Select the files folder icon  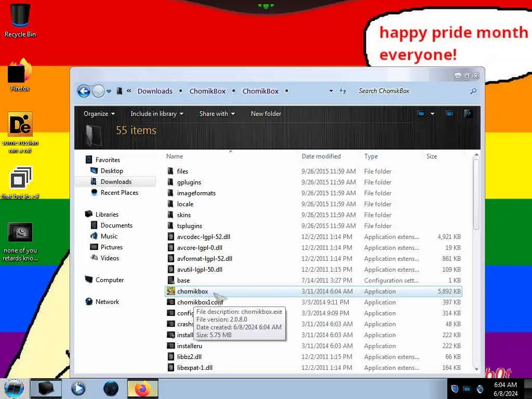[x=170, y=171]
